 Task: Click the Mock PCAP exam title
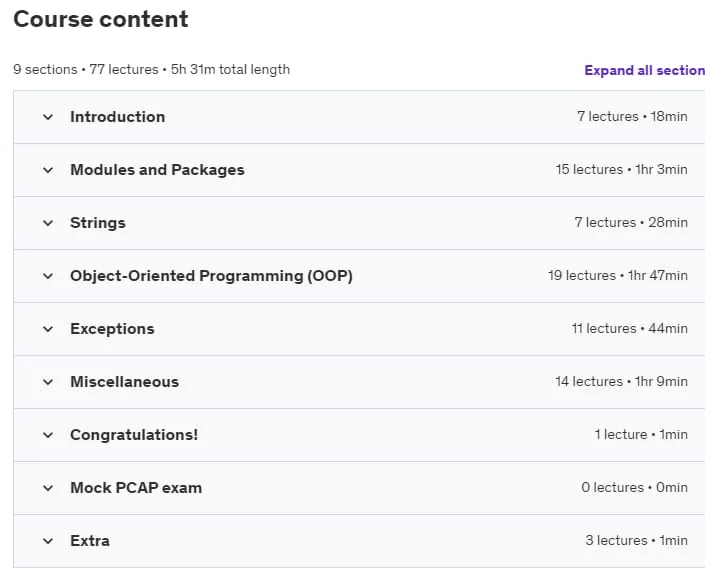[136, 488]
